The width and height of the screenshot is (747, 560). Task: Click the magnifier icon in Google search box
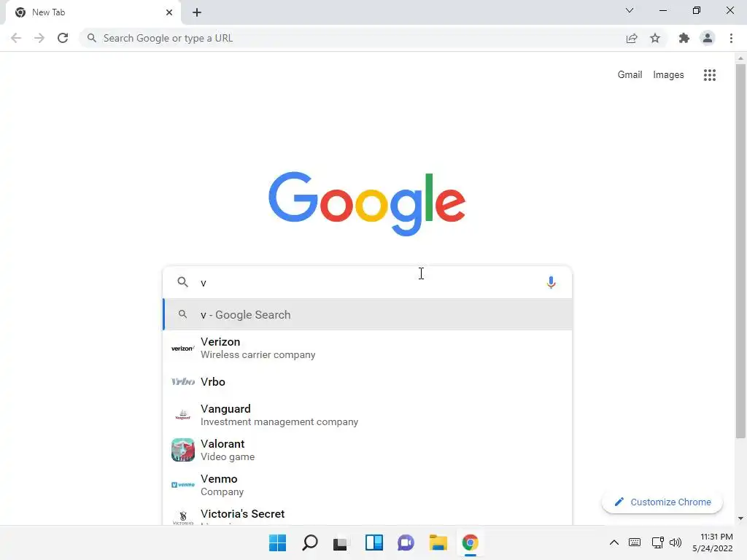tap(182, 282)
